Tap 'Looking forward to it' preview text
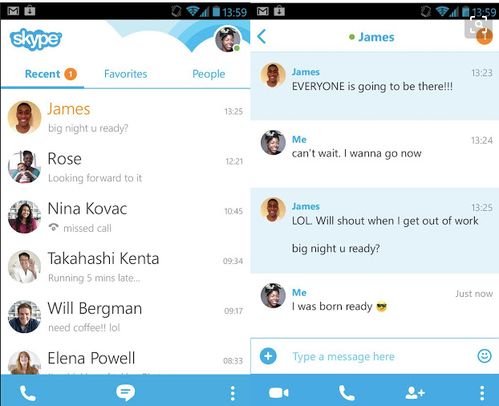Screen dimensions: 499x406 (x=95, y=178)
